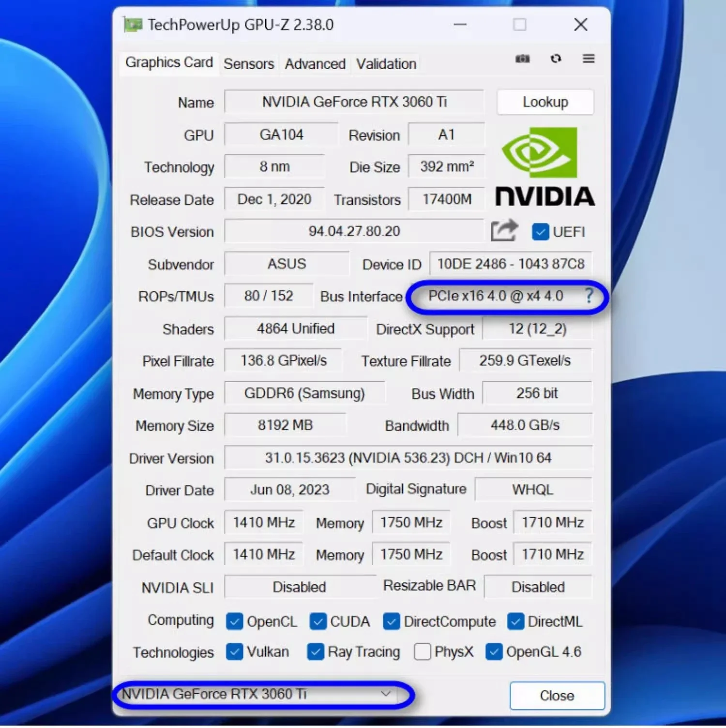Viewport: 726px width, 728px height.
Task: Click the Bus Interface question mark
Action: tap(589, 296)
